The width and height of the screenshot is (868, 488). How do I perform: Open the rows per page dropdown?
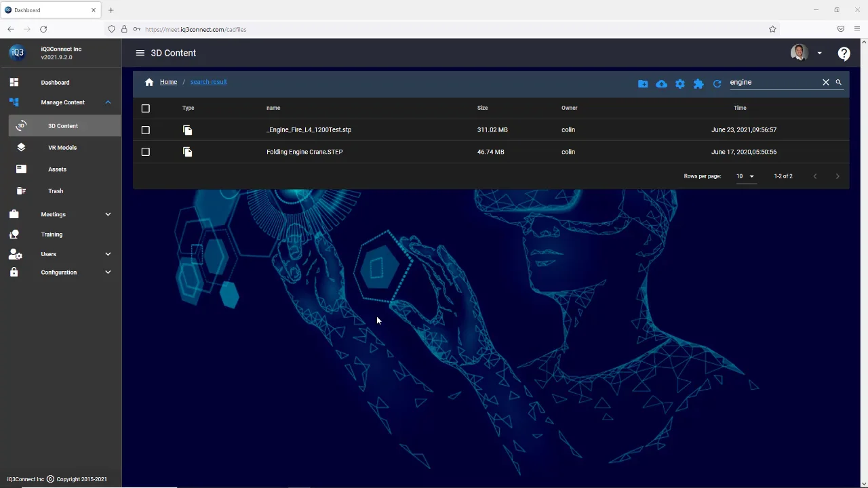click(745, 176)
